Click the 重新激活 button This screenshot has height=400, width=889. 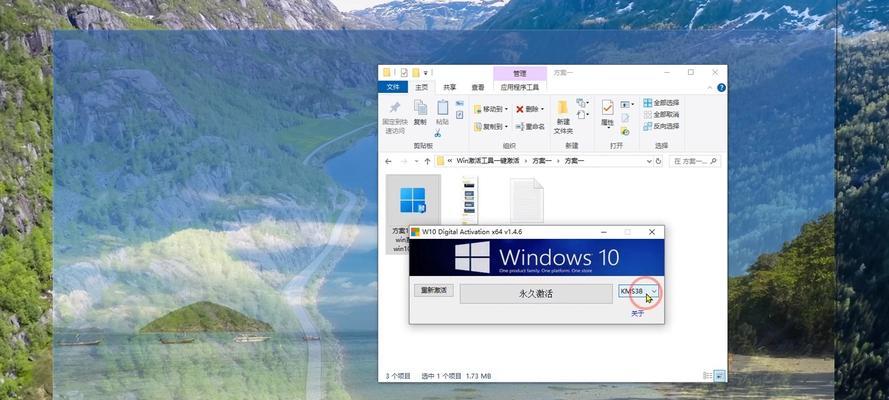coord(434,290)
